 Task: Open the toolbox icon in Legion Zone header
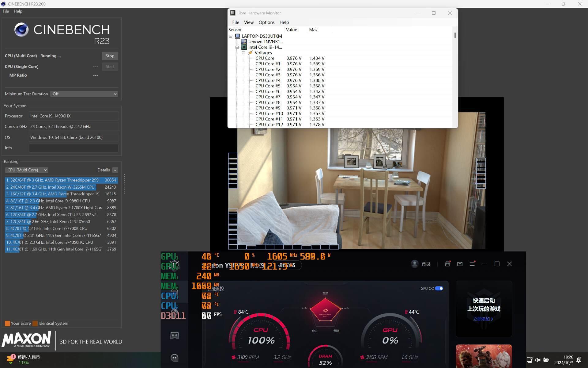point(447,264)
